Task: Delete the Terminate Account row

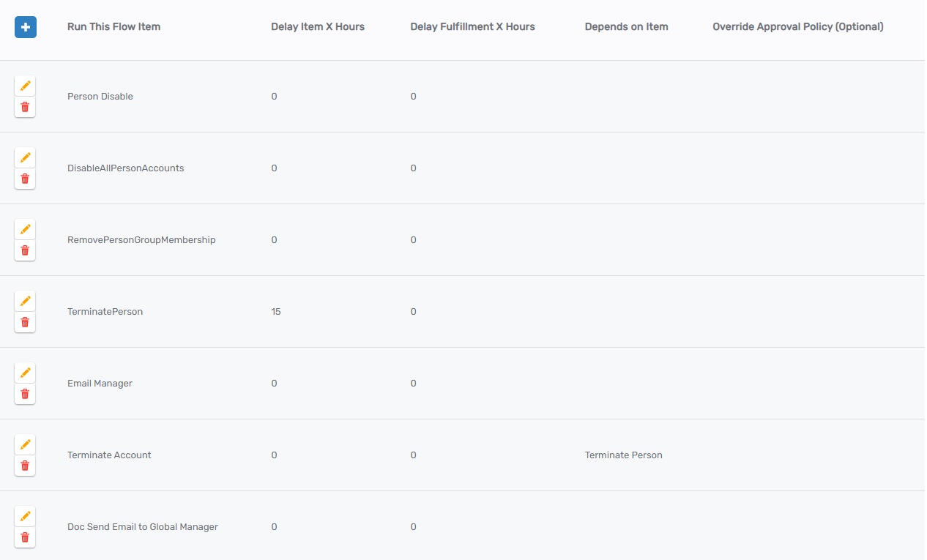Action: (25, 466)
